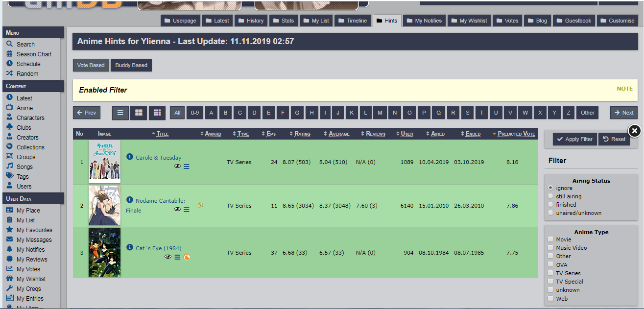This screenshot has height=309, width=644.
Task: Toggle eye icon for Carole & Tuesday
Action: pyautogui.click(x=177, y=166)
